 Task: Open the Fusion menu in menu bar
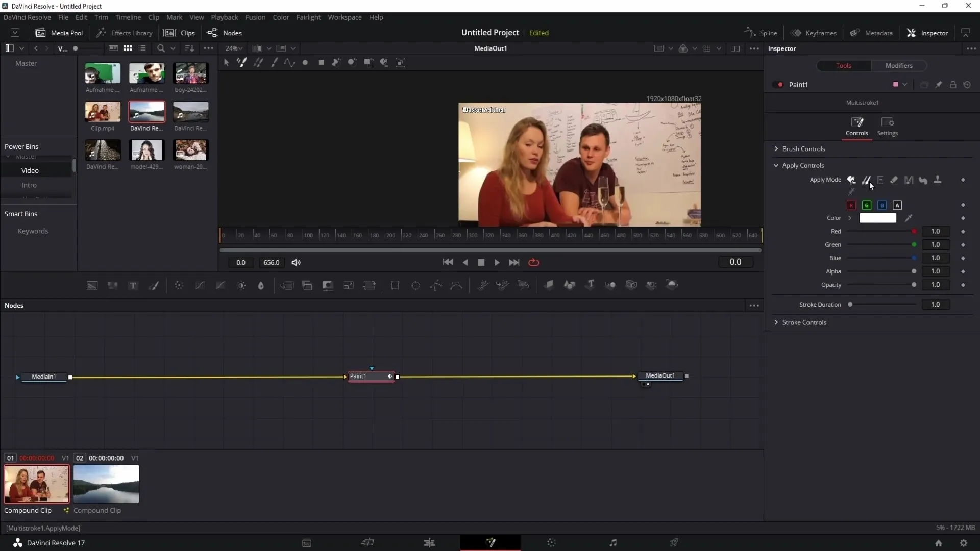(x=255, y=17)
